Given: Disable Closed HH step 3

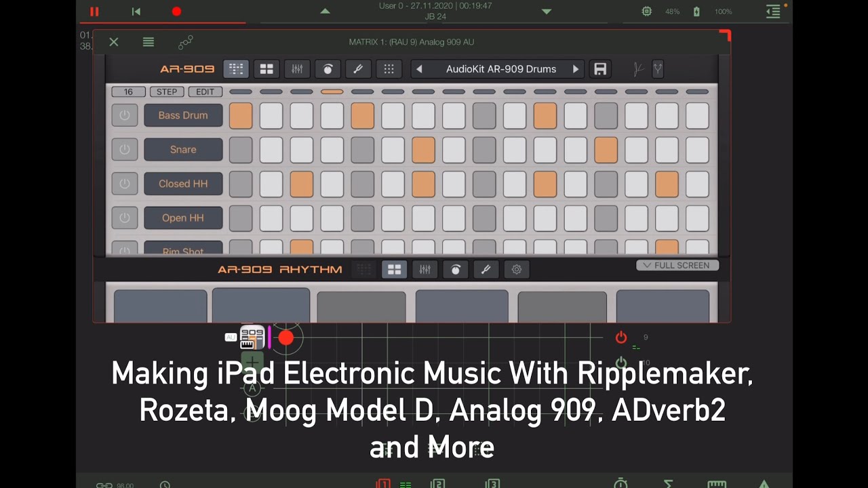Looking at the screenshot, I should click(302, 184).
